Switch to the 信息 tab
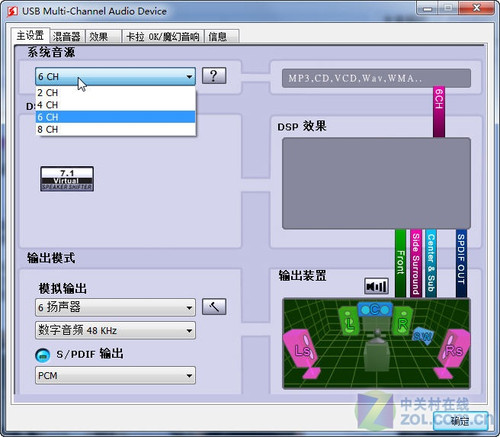Viewport: 500px width, 437px height. (221, 36)
